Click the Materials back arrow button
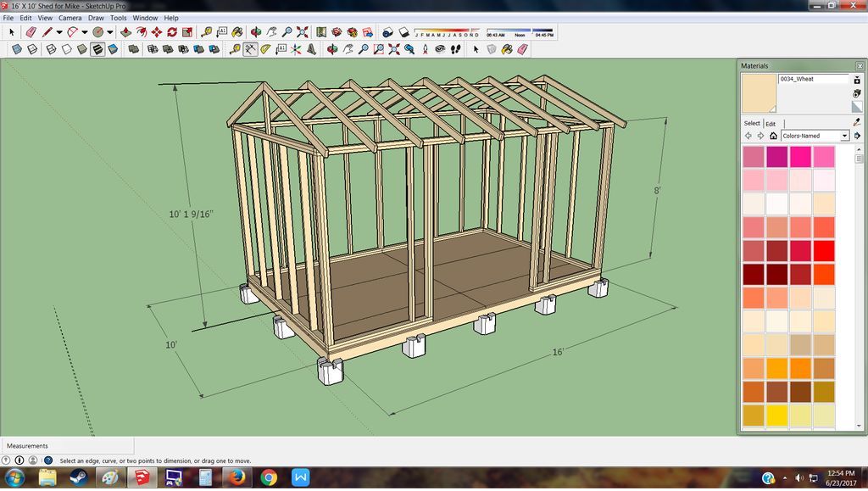Viewport: 868px width, 491px height. click(x=748, y=136)
